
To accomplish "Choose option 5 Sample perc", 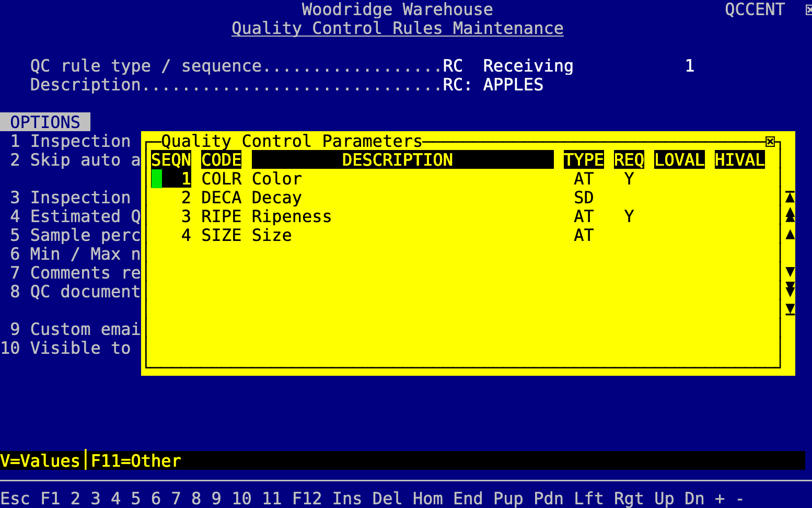I will [x=75, y=235].
